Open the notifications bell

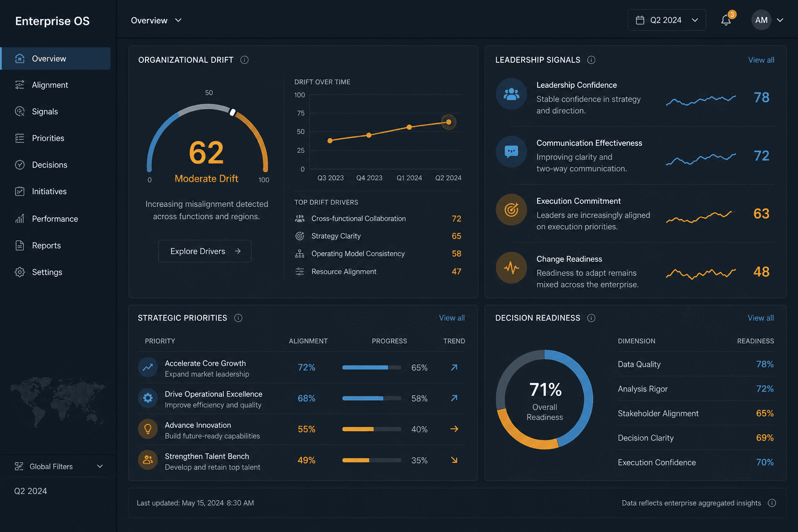[726, 20]
